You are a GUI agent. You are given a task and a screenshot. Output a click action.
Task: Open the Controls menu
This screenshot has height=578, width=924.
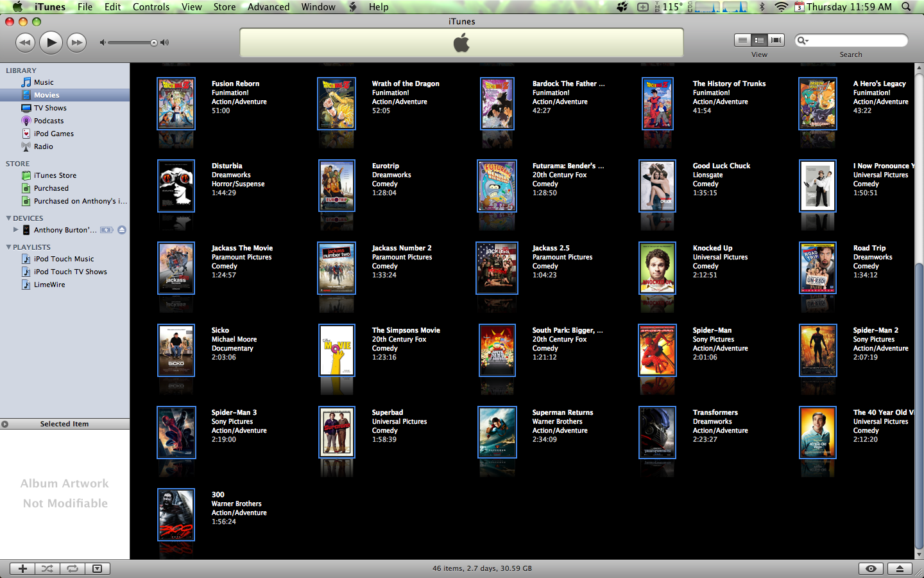[x=151, y=7]
